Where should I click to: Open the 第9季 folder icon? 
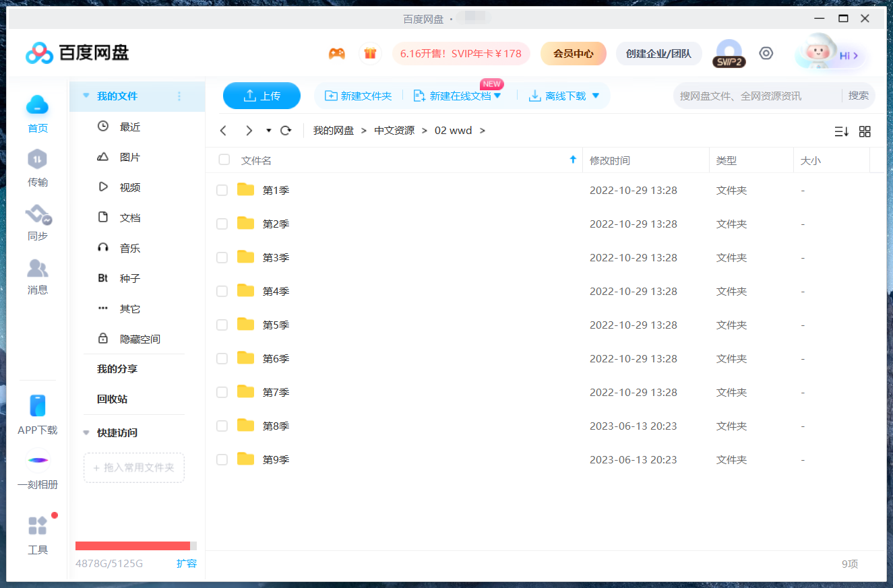pos(246,459)
